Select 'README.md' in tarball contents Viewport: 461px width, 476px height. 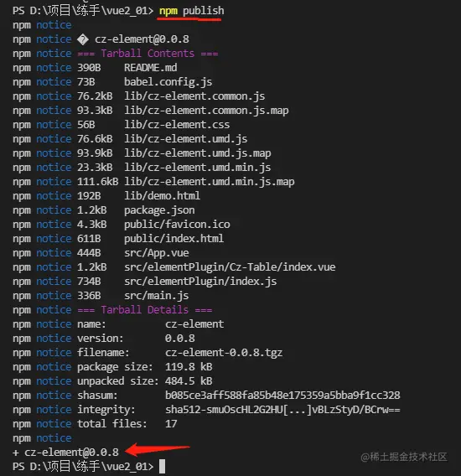(151, 68)
